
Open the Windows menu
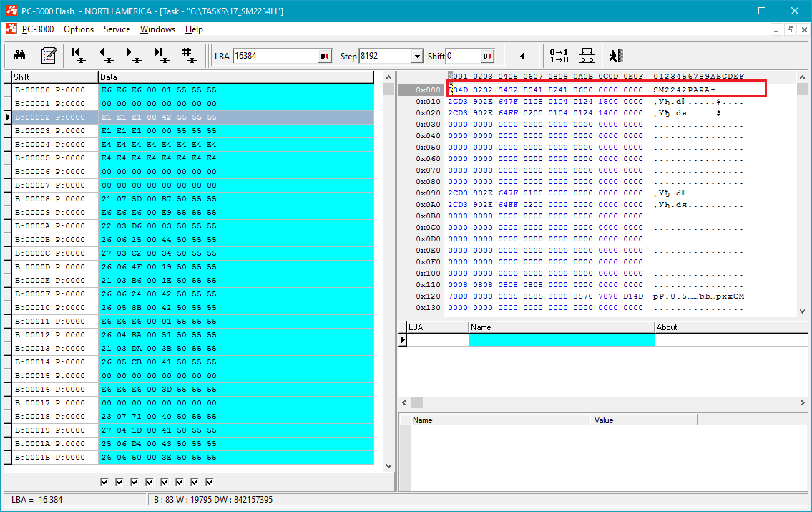click(157, 29)
